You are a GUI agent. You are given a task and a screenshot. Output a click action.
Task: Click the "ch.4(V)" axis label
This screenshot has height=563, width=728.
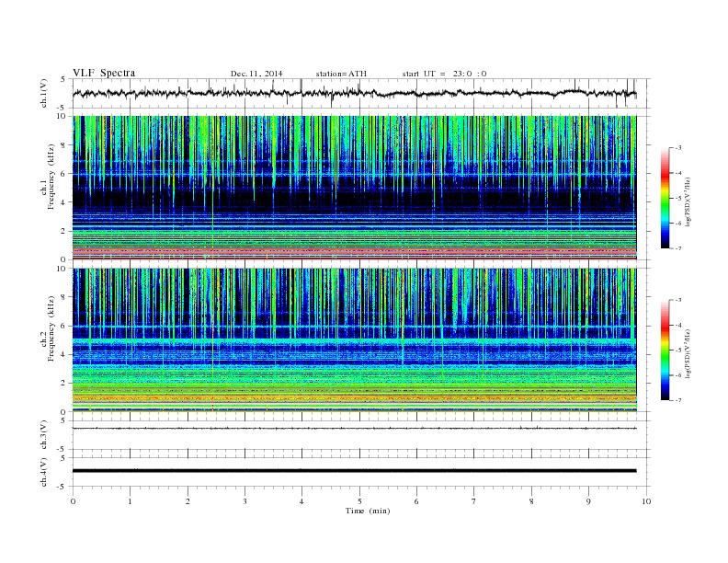44,472
